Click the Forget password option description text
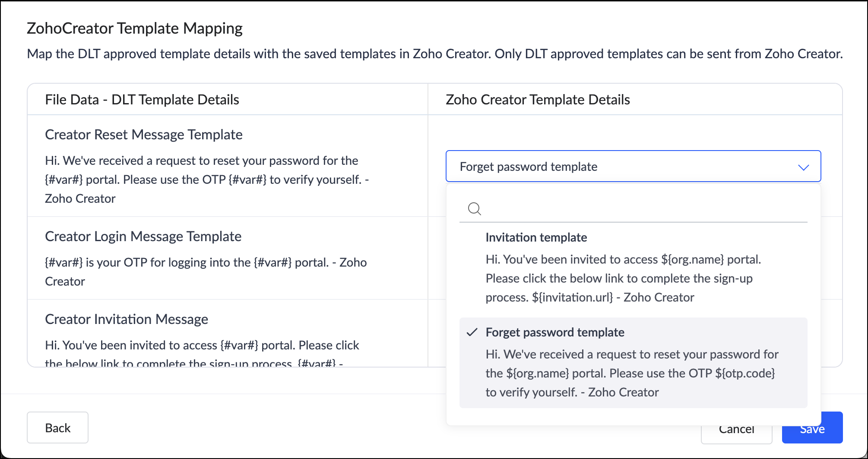The height and width of the screenshot is (459, 868). pyautogui.click(x=631, y=373)
